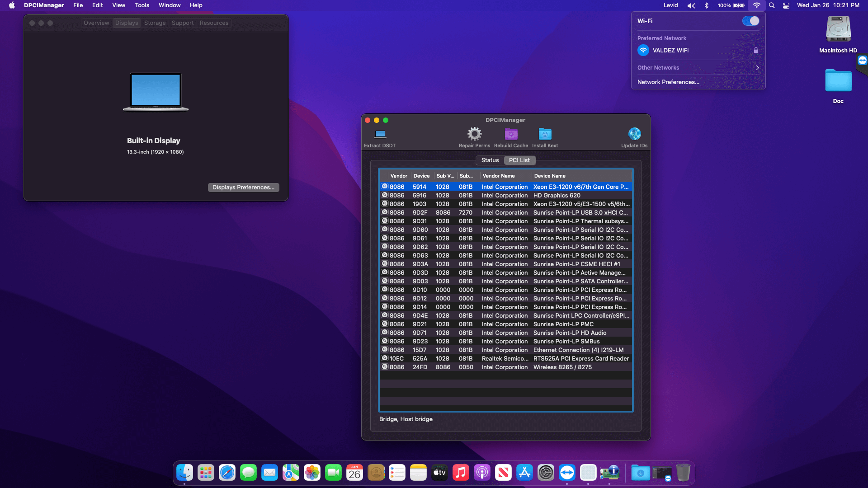868x488 pixels.
Task: Open the Apple menu
Action: pyautogui.click(x=12, y=5)
